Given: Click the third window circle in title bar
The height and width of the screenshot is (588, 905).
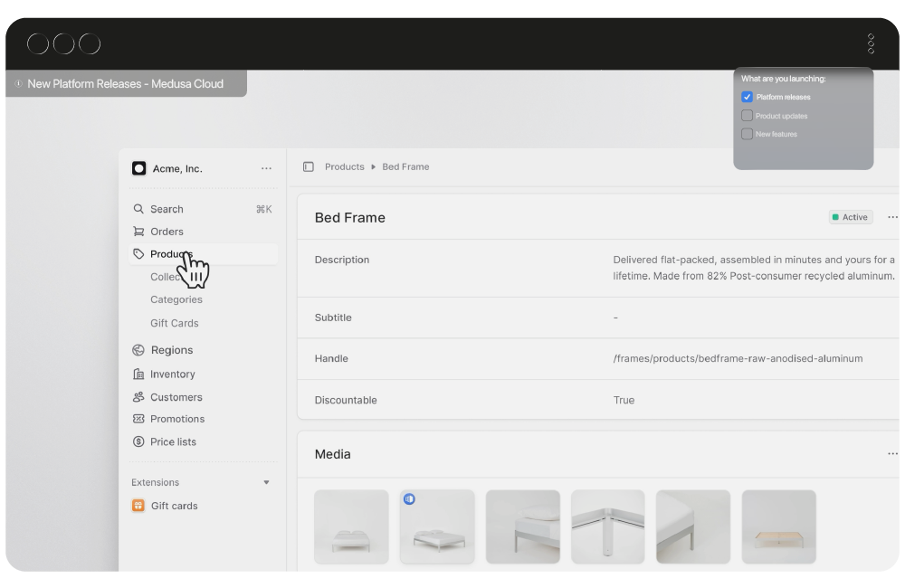Looking at the screenshot, I should tap(90, 43).
